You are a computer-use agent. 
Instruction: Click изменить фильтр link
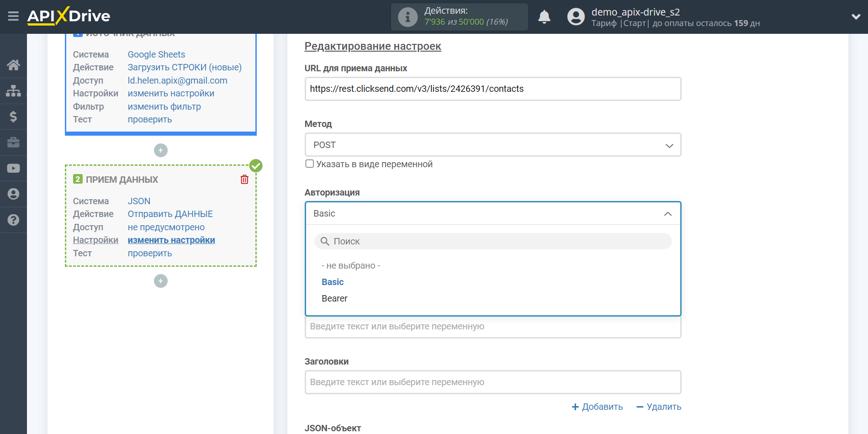[164, 106]
